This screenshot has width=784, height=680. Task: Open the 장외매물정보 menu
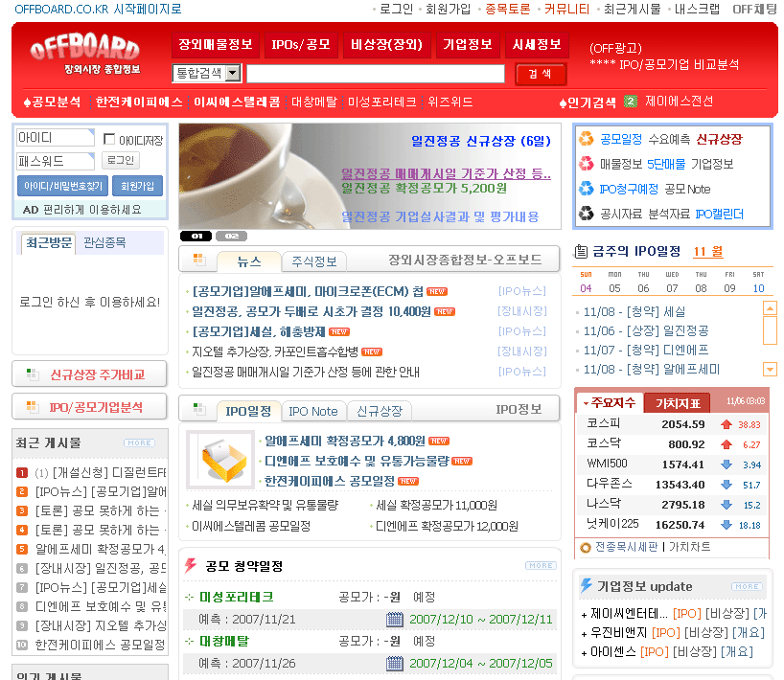pos(216,44)
